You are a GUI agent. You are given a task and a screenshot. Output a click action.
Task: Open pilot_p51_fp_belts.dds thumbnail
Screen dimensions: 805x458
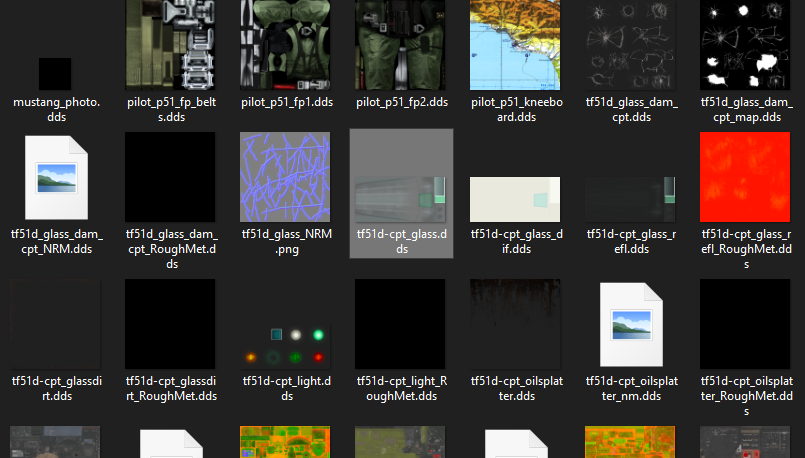click(170, 45)
